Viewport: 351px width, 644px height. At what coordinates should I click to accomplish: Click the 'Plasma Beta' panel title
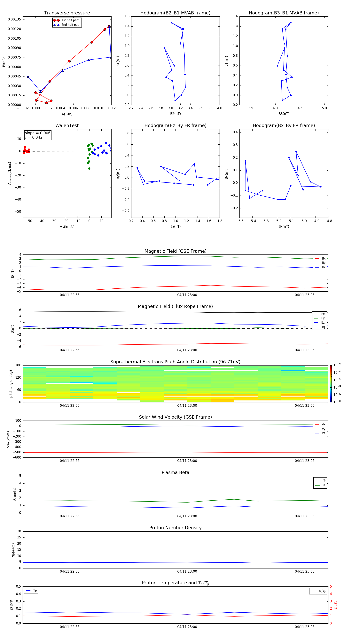(175, 472)
